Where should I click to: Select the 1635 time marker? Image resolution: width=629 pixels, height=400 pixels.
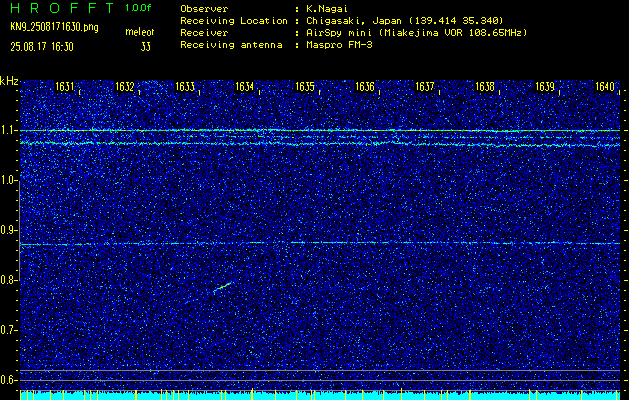click(x=304, y=87)
